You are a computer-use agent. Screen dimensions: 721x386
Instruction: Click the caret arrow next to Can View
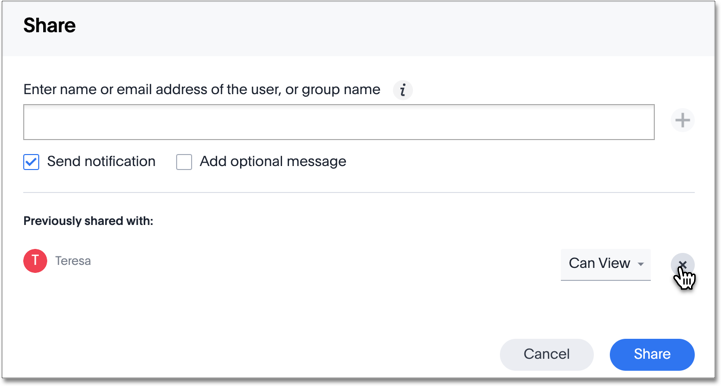click(x=641, y=264)
